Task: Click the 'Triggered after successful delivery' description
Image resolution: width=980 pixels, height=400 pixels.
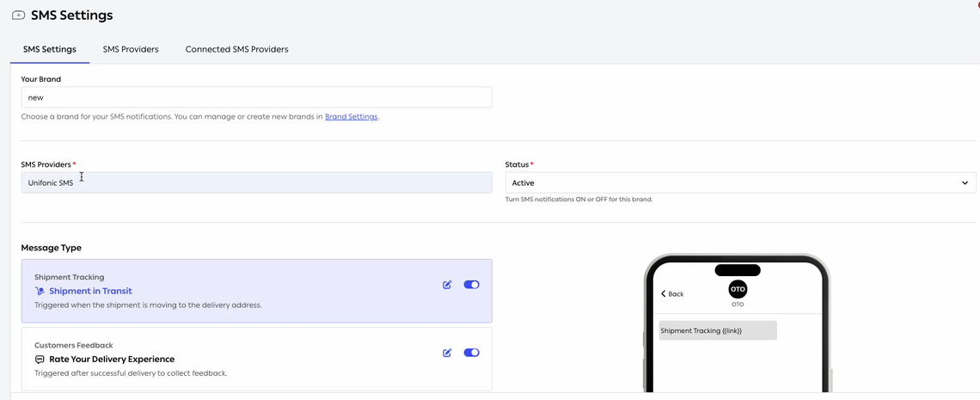Action: click(131, 373)
